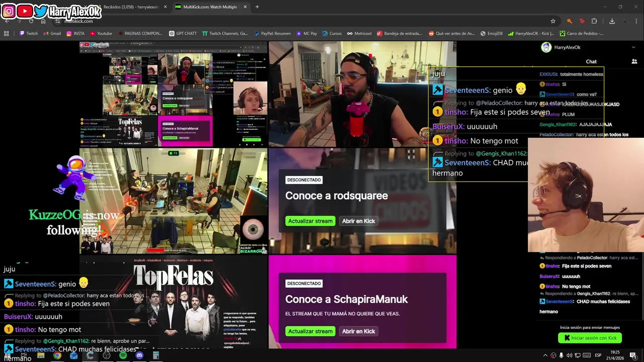
Task: Click Actualizar stream for SchapiraManuk
Action: point(310,331)
